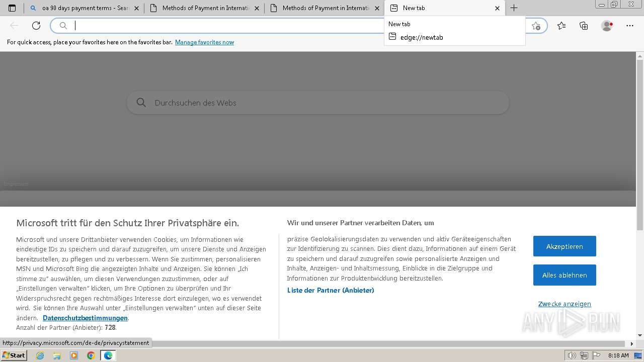Click the address bar search icon
The width and height of the screenshot is (644, 362).
[x=63, y=26]
